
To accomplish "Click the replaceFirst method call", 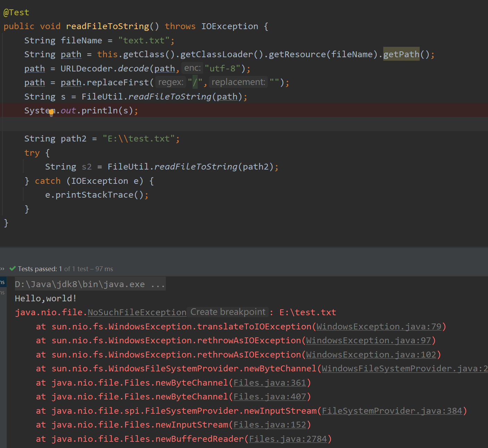I will click(x=118, y=83).
